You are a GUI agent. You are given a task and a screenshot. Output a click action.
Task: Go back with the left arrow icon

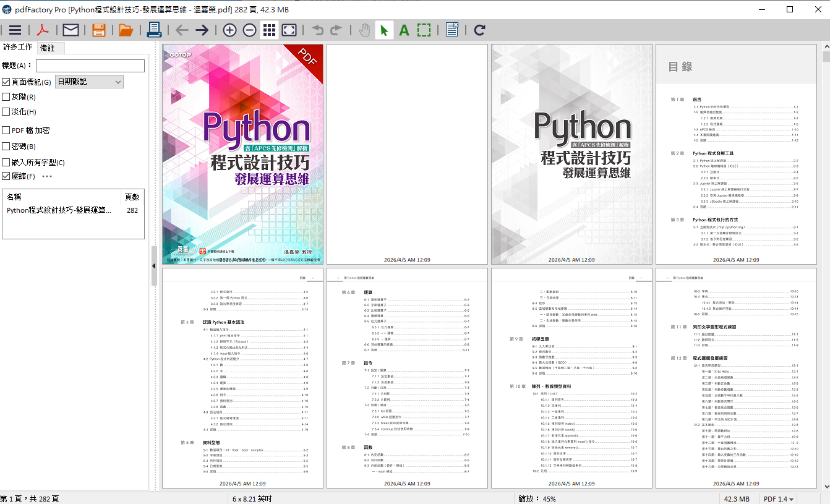[182, 30]
